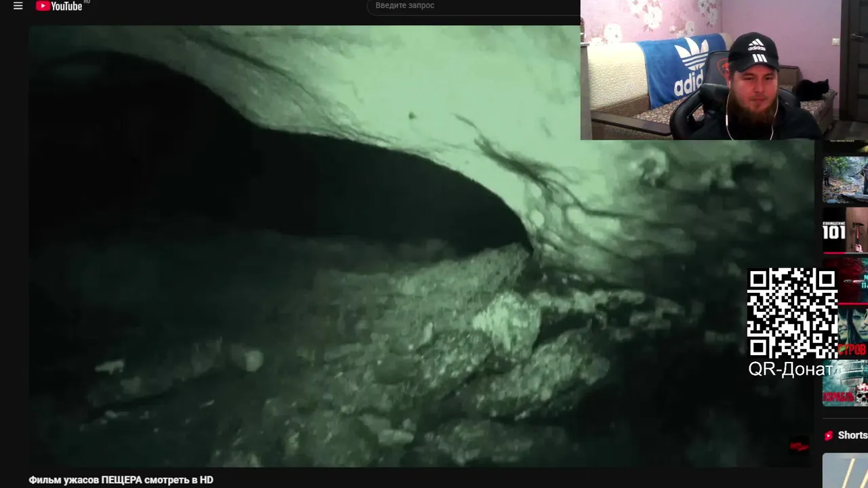Open the '101' recommended video thumbnail
868x488 pixels.
coord(845,230)
